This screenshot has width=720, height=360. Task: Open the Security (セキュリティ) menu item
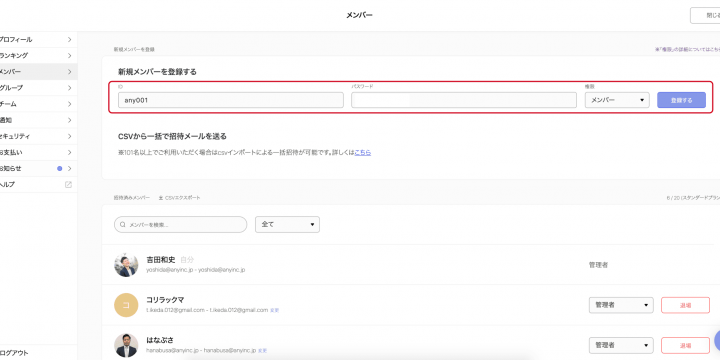[x=38, y=136]
